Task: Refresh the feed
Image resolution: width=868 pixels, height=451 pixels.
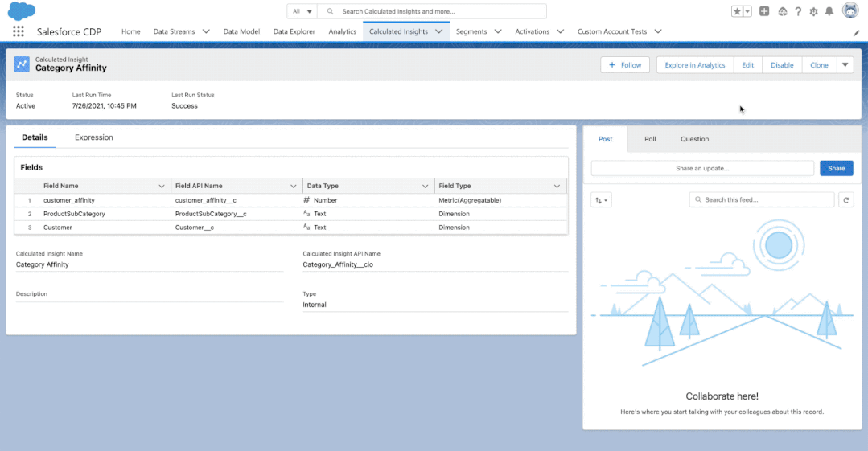Action: pyautogui.click(x=845, y=199)
